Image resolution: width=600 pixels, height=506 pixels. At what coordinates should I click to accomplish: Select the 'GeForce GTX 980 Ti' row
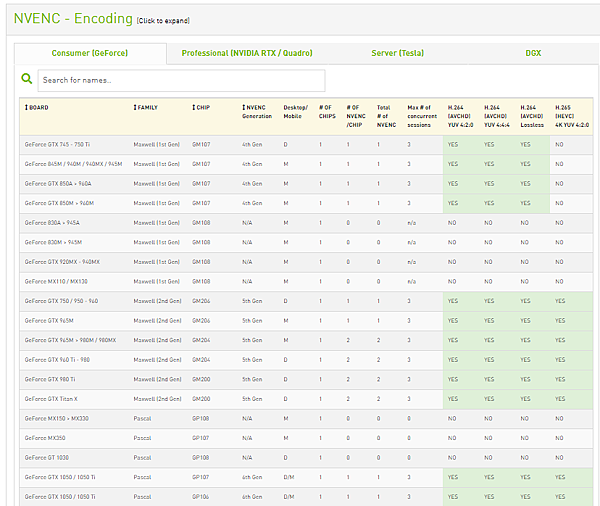(306, 379)
